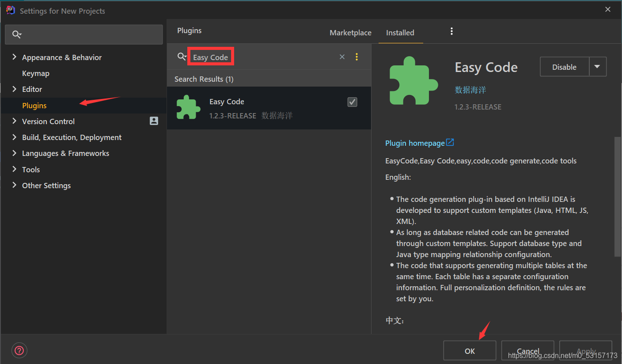Open the help question mark button
Image resolution: width=622 pixels, height=364 pixels.
[19, 351]
